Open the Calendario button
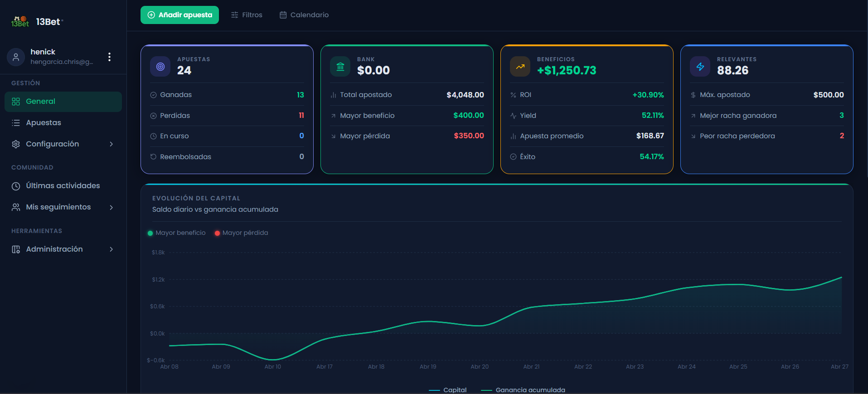The height and width of the screenshot is (394, 868). [x=304, y=15]
